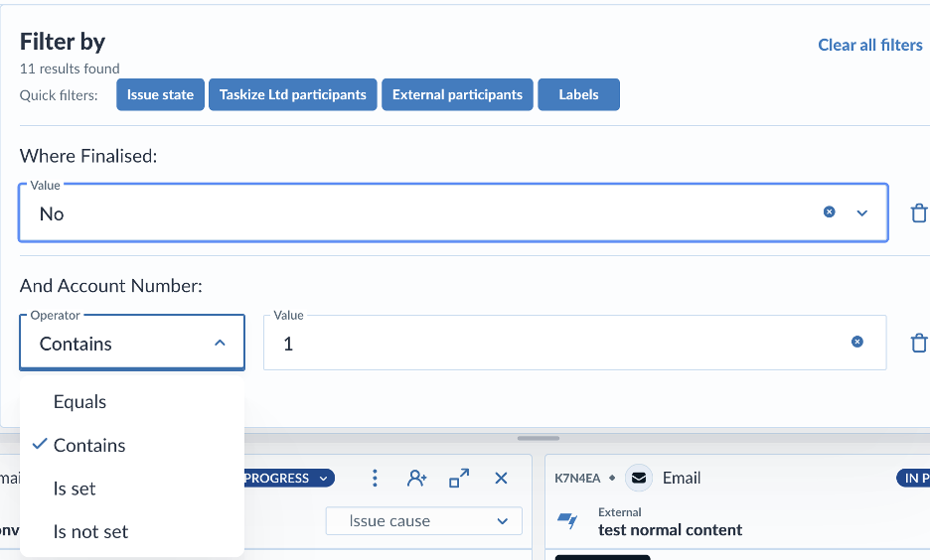Clear the Finalised value selection

[830, 212]
